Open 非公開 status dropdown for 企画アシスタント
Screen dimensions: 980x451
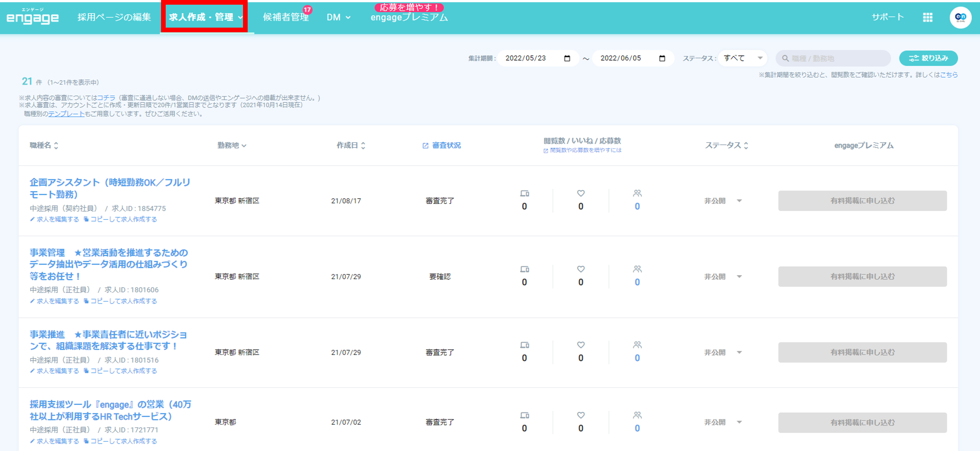pyautogui.click(x=723, y=201)
